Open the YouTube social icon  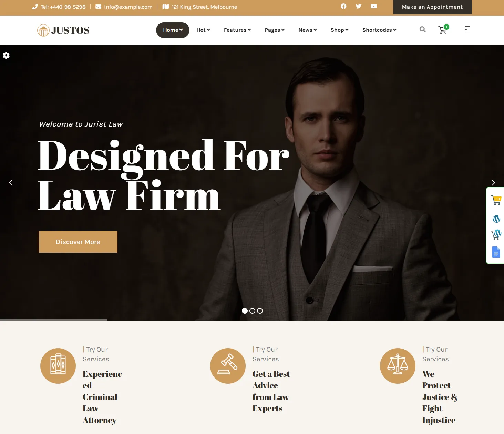pyautogui.click(x=374, y=6)
